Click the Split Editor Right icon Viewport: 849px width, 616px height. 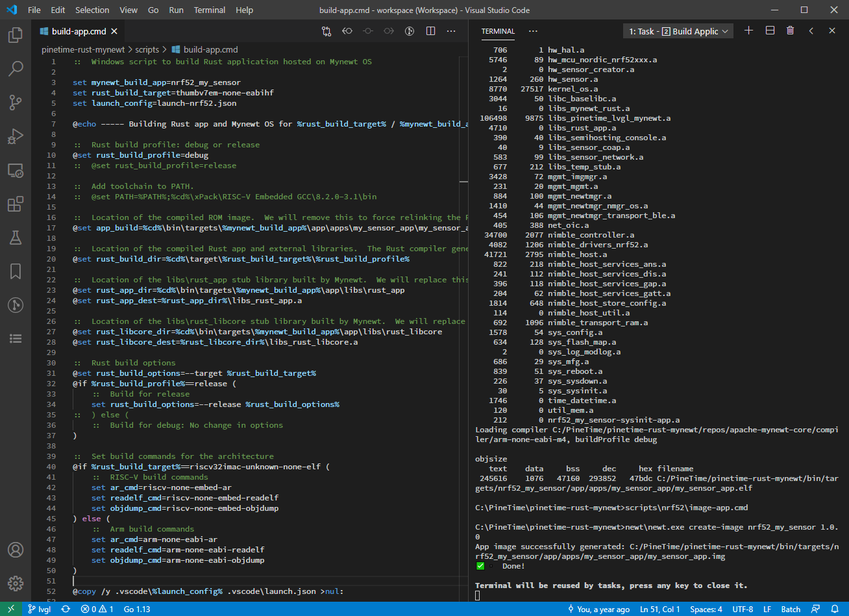coord(430,31)
